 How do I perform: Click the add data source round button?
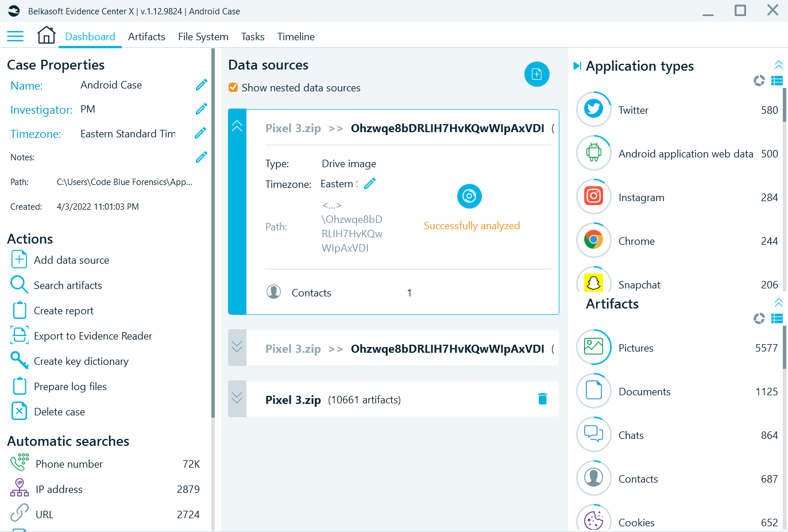tap(536, 74)
